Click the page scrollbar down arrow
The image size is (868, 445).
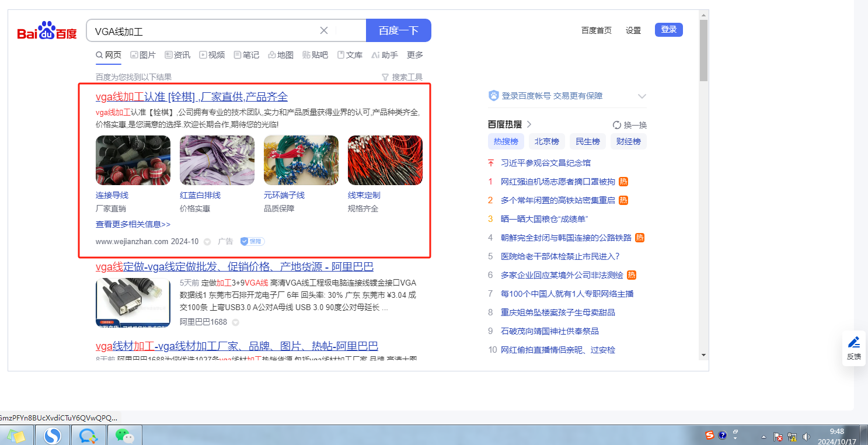click(x=703, y=354)
